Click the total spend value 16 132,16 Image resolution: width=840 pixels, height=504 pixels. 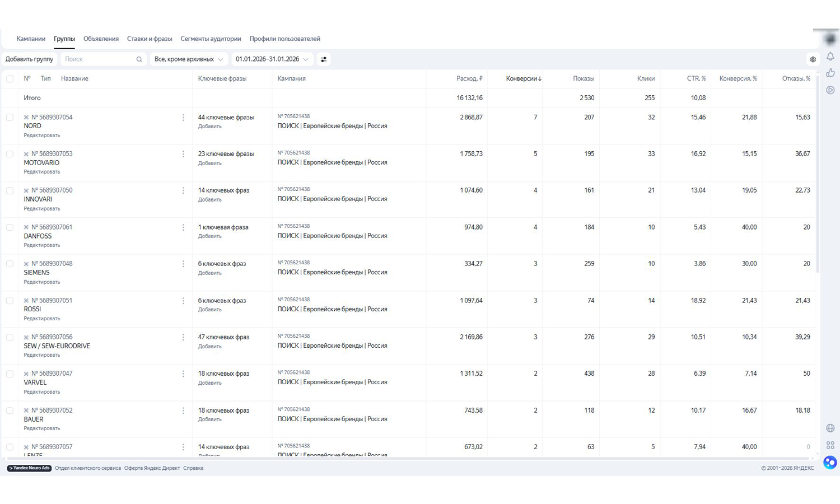tap(469, 98)
